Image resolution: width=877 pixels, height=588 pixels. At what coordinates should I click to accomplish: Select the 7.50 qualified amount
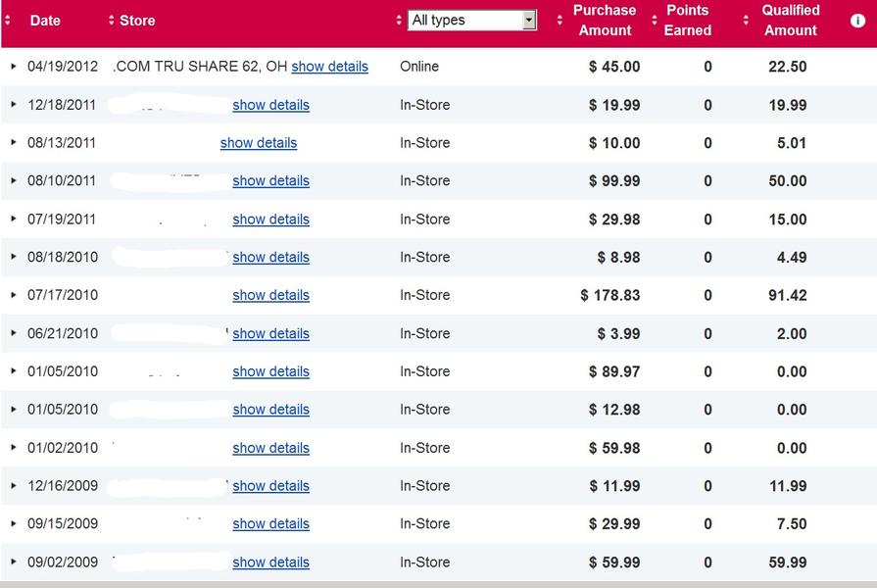[792, 523]
